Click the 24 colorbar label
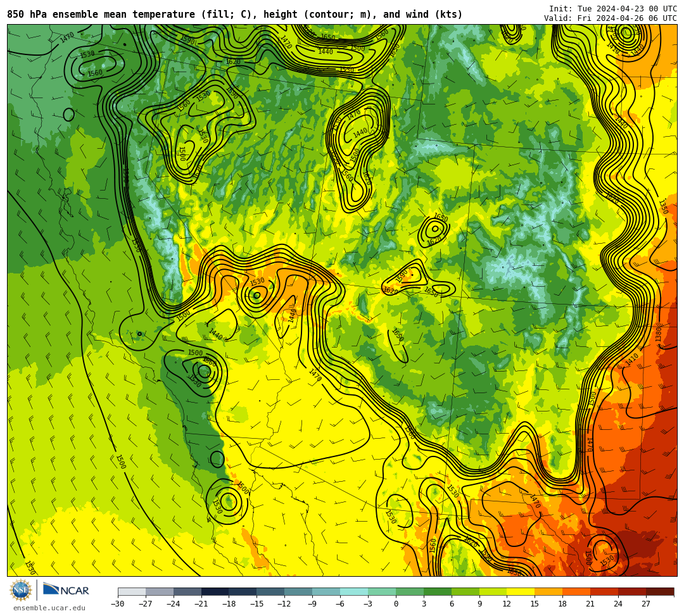Image resolution: width=684 pixels, height=616 pixels. [x=618, y=604]
